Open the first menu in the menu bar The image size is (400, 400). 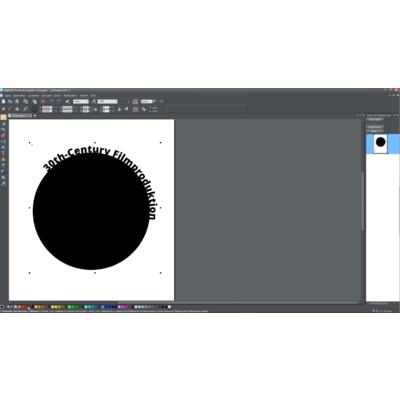click(7, 96)
